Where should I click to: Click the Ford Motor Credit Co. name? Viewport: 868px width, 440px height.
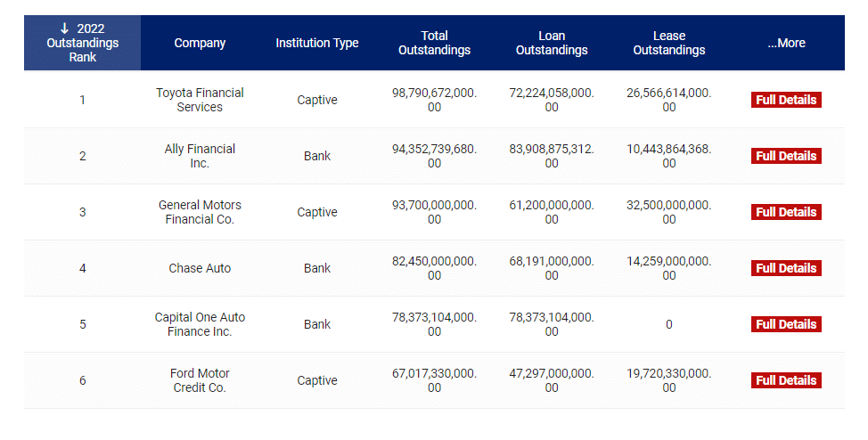[x=200, y=381]
